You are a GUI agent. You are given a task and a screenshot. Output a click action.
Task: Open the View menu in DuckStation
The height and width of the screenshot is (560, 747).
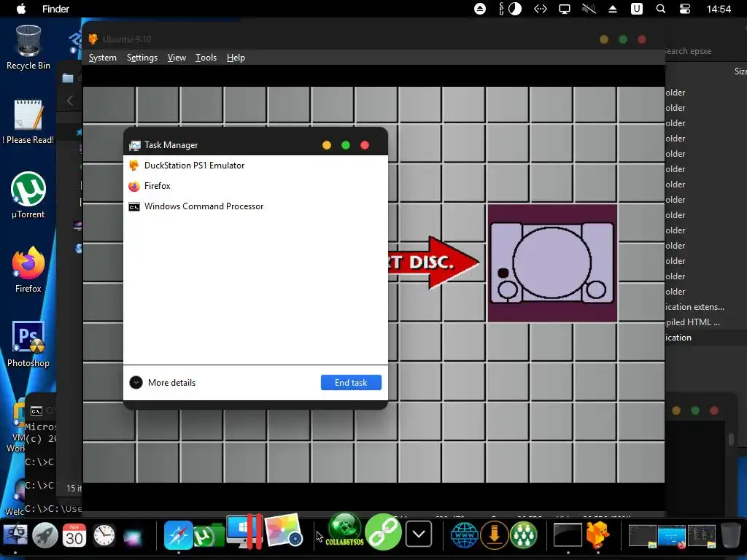(177, 58)
